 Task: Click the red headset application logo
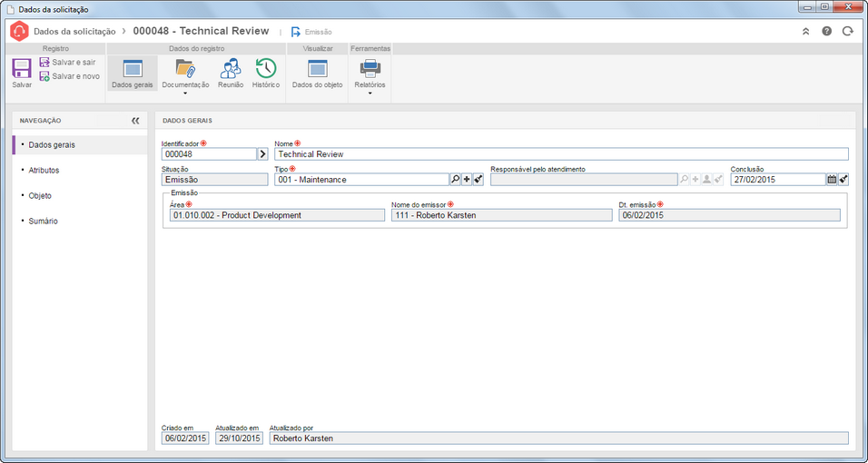[x=19, y=32]
